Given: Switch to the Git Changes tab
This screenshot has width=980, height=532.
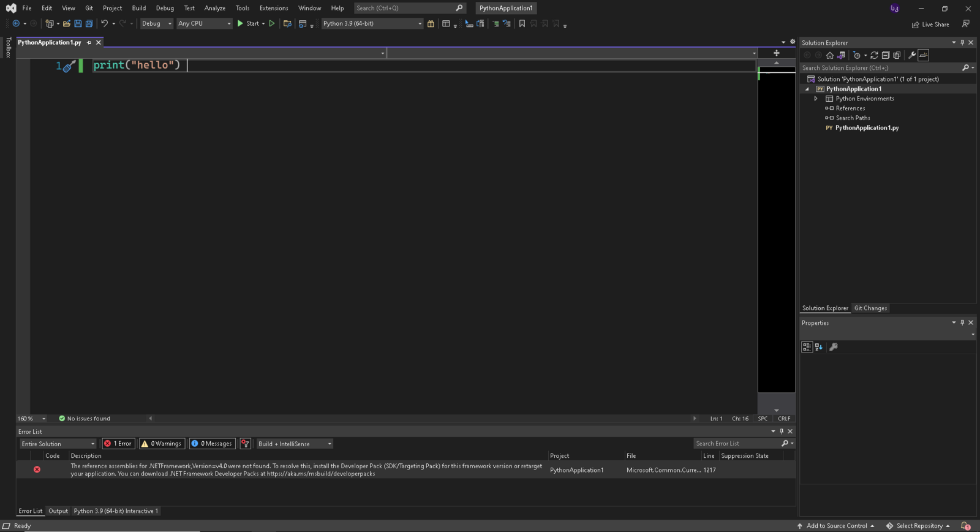Looking at the screenshot, I should coord(870,308).
